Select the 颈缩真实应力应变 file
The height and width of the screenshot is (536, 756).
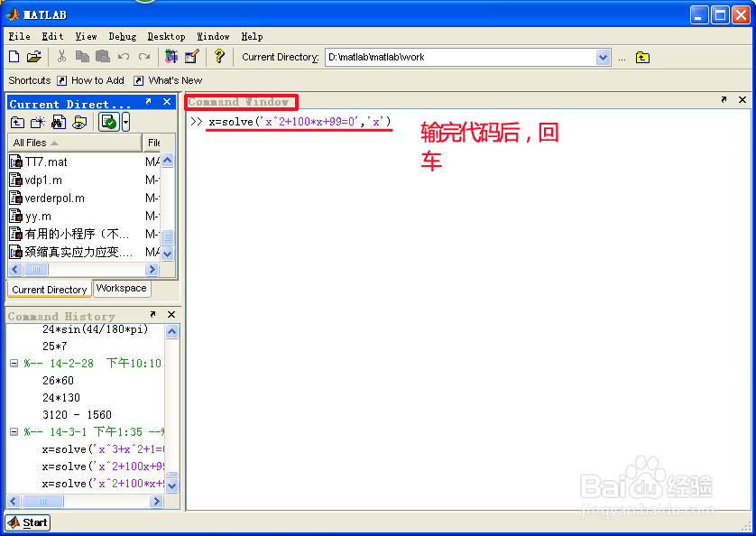click(78, 252)
